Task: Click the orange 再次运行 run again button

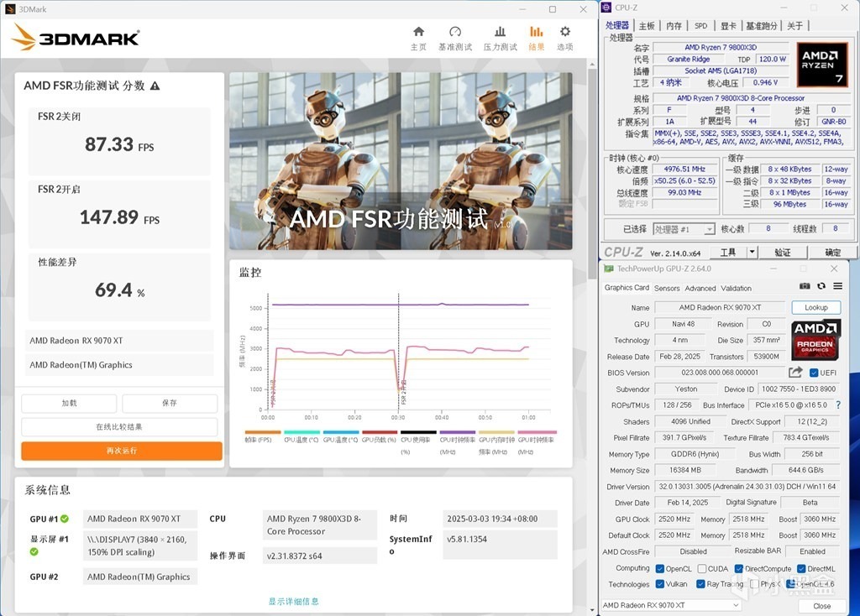Action: point(122,451)
